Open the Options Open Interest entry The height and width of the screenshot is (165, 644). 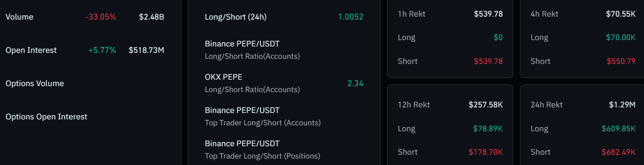pos(46,117)
